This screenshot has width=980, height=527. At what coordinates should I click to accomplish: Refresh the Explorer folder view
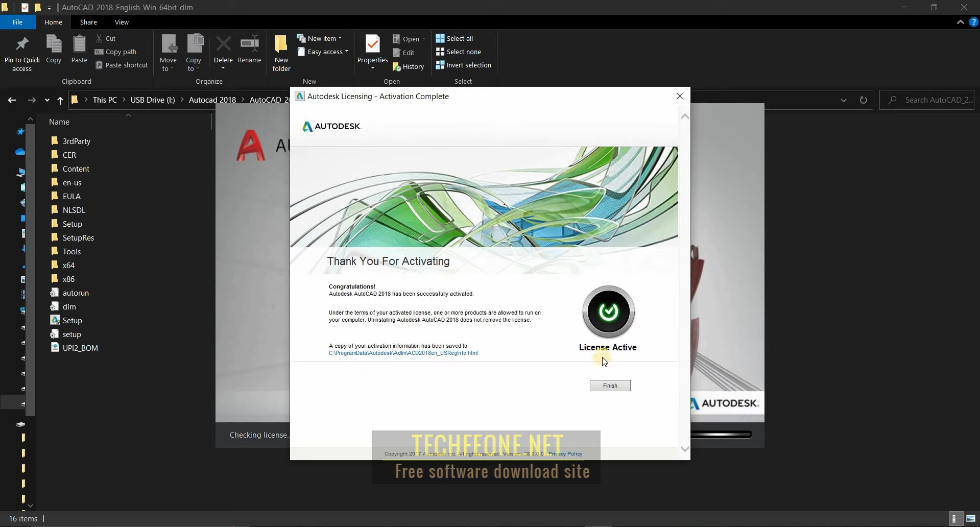click(863, 100)
